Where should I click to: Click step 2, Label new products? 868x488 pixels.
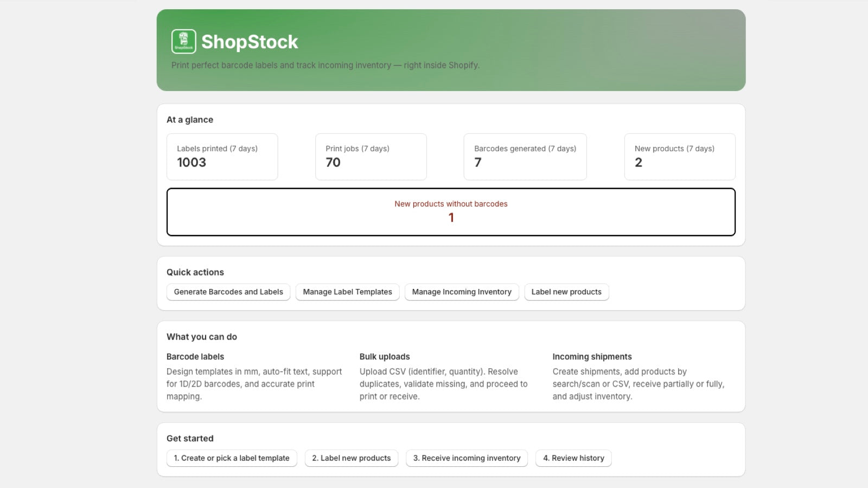click(352, 458)
